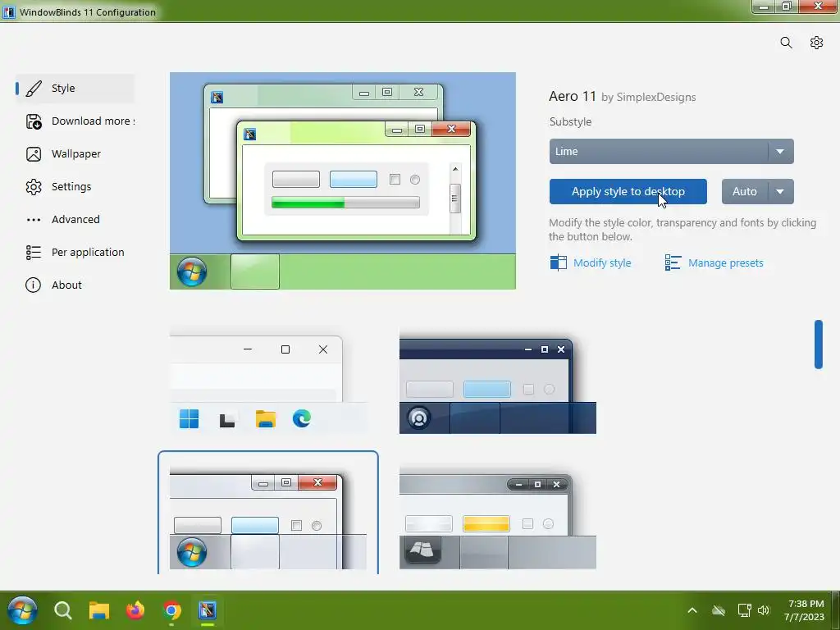Click the Style brush icon in sidebar

pos(33,89)
